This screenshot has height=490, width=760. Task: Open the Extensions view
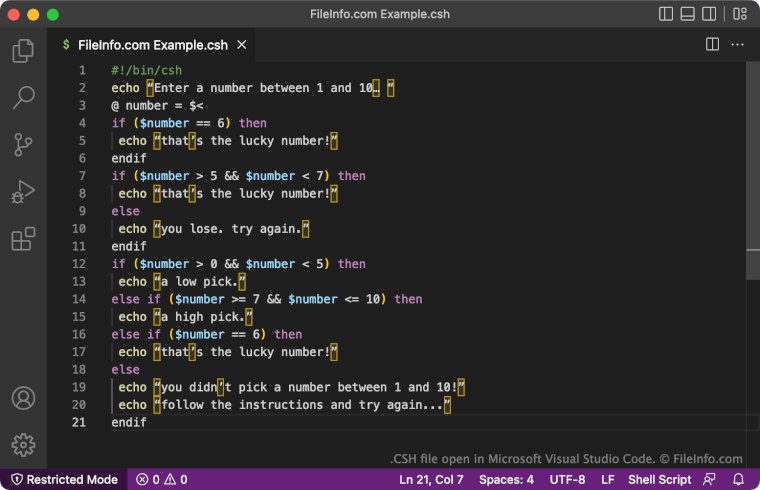point(23,240)
